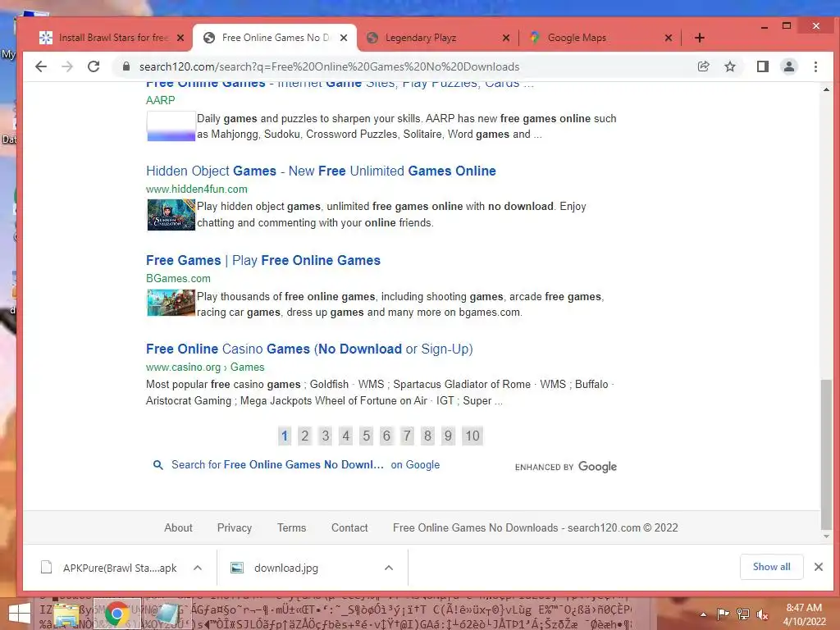
Task: Click the www.hidden4fun.com URL
Action: tap(197, 189)
